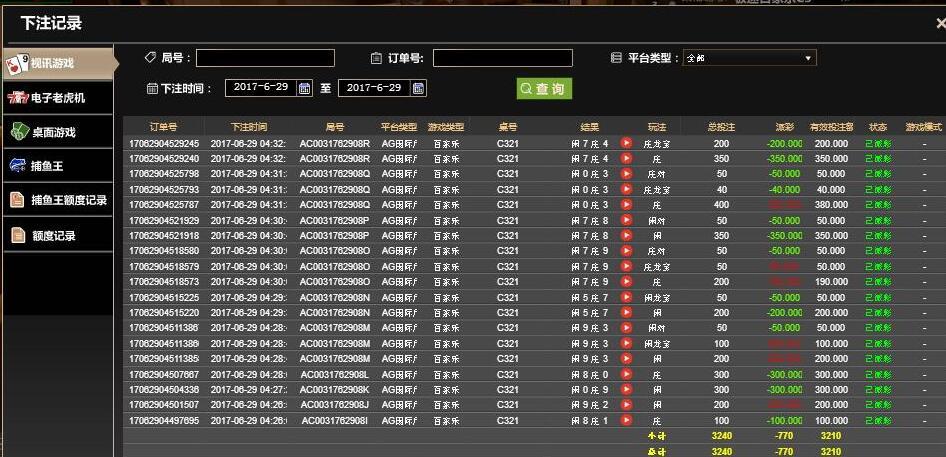
Task: Click into the 订单号 input field
Action: [502, 58]
